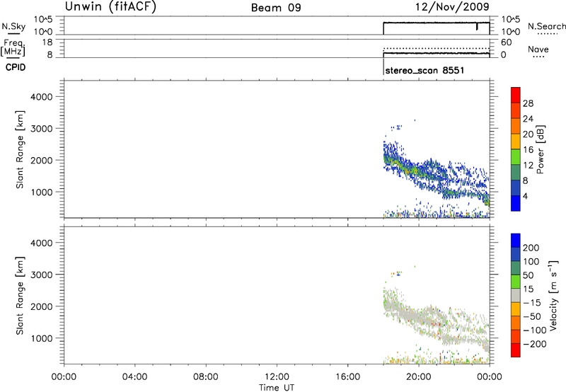
Task: Click the 'Slant Range [km]' label of the velocity panel
Action: pos(20,295)
